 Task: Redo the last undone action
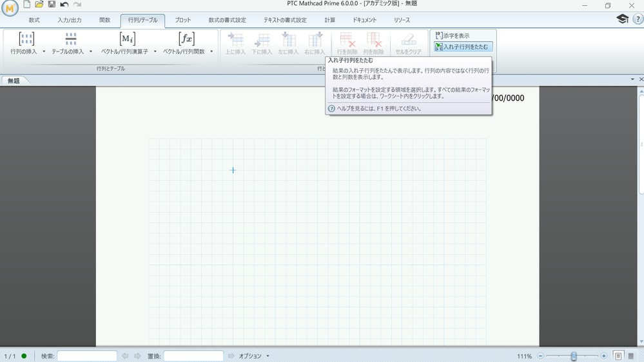(77, 5)
